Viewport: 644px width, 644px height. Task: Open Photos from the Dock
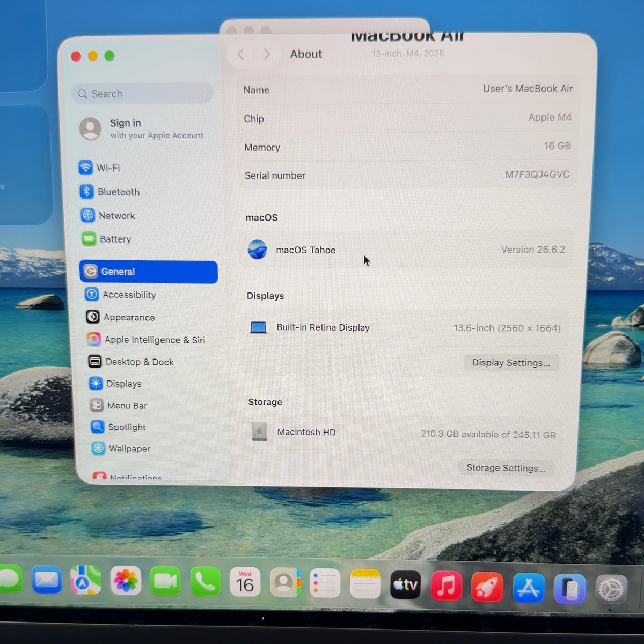pos(126,581)
